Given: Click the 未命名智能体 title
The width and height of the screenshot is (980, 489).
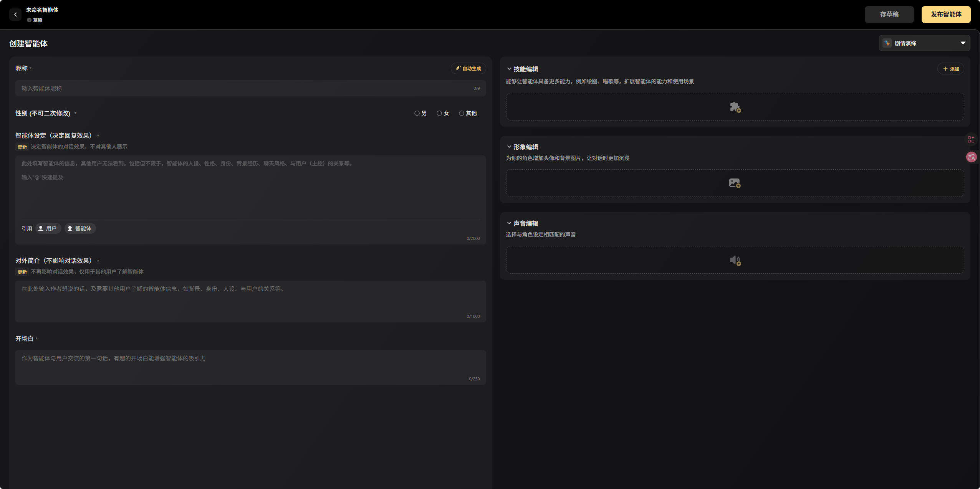Looking at the screenshot, I should click(x=42, y=10).
